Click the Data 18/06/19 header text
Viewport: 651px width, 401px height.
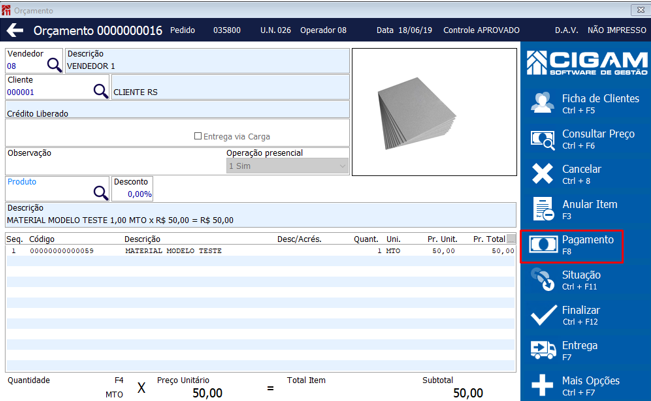pyautogui.click(x=404, y=30)
